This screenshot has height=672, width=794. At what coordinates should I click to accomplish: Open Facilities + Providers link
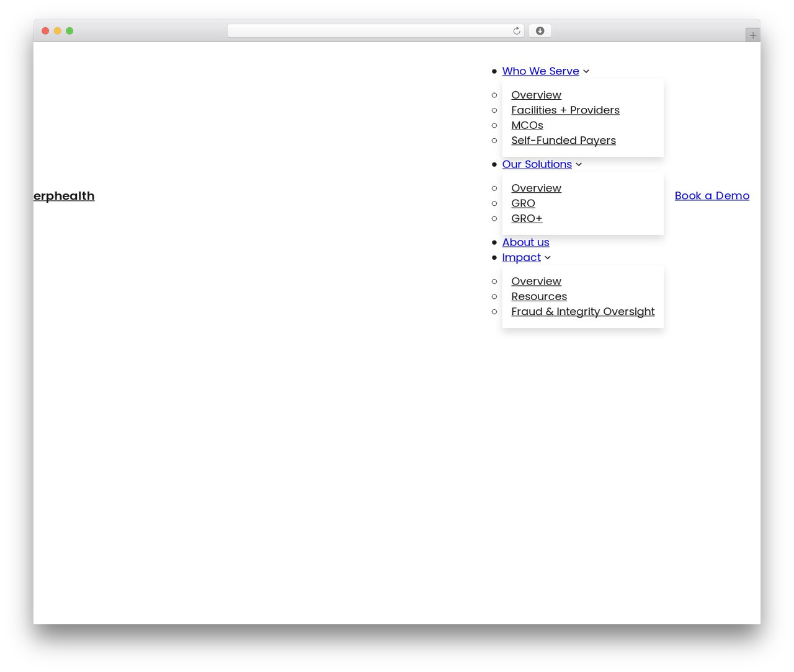click(566, 110)
